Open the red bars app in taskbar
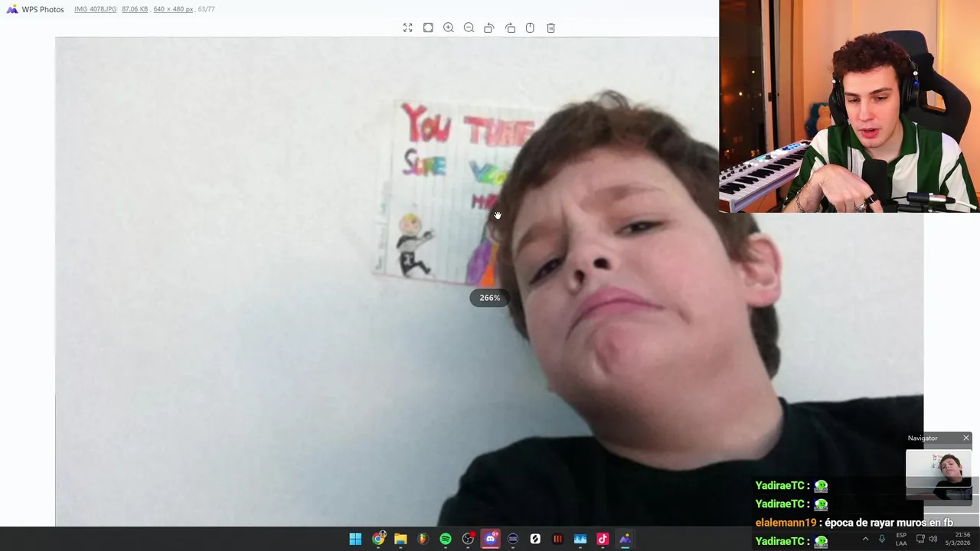This screenshot has height=551, width=980. click(557, 539)
